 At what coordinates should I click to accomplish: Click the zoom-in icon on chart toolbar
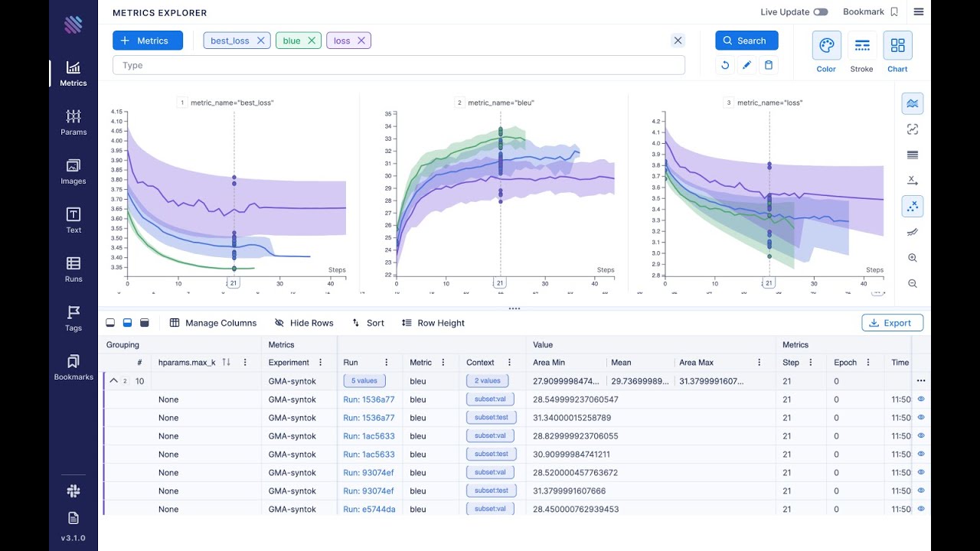913,258
